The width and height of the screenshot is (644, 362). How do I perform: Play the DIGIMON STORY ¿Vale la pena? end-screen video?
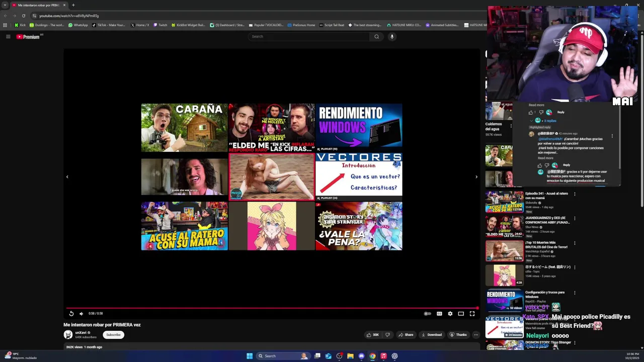pos(359,226)
